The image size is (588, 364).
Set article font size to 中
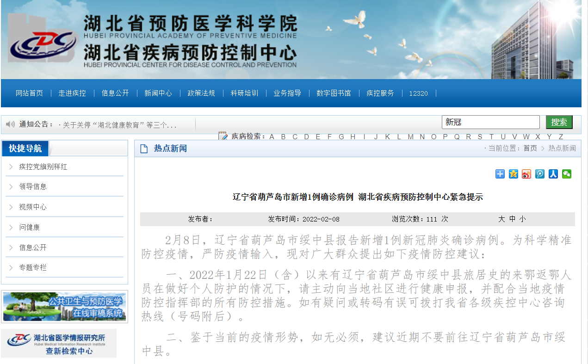[x=512, y=219]
